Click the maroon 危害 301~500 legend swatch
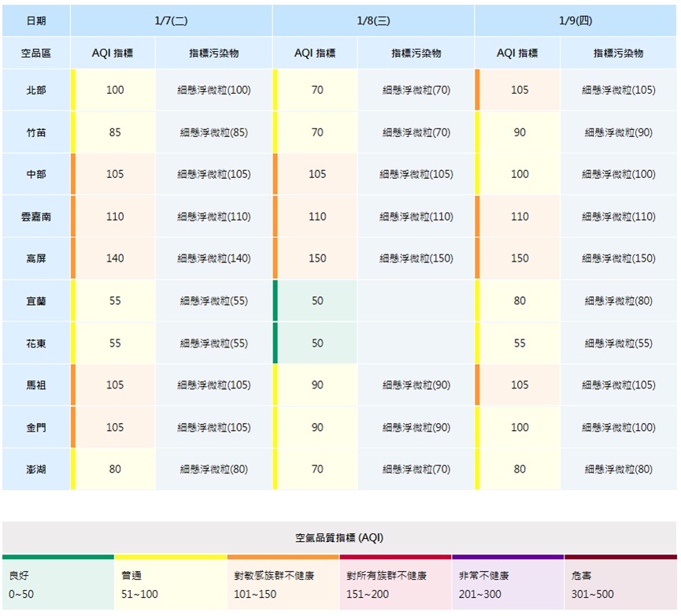 pos(620,582)
